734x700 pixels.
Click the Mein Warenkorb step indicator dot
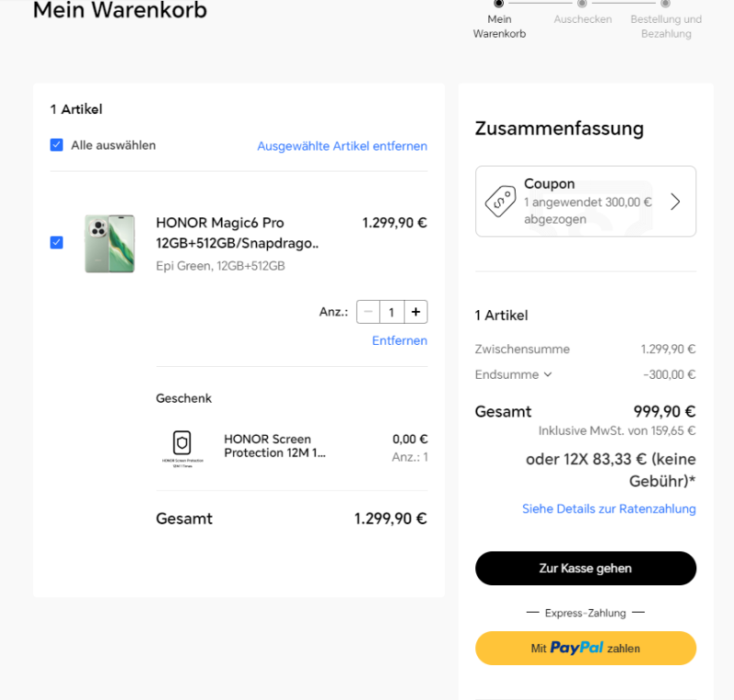coord(499,4)
